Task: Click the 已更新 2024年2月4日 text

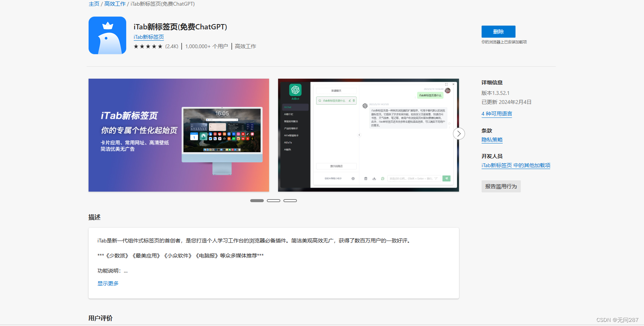Action: coord(506,102)
